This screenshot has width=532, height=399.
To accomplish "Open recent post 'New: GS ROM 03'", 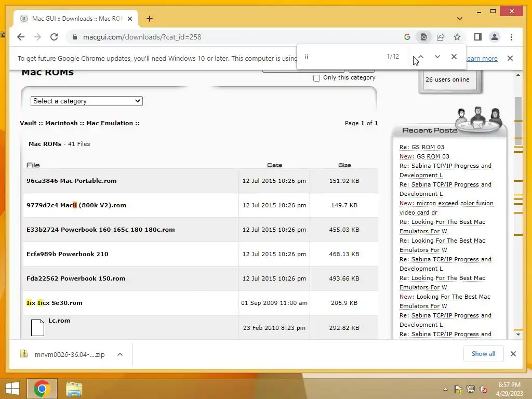I will click(424, 156).
